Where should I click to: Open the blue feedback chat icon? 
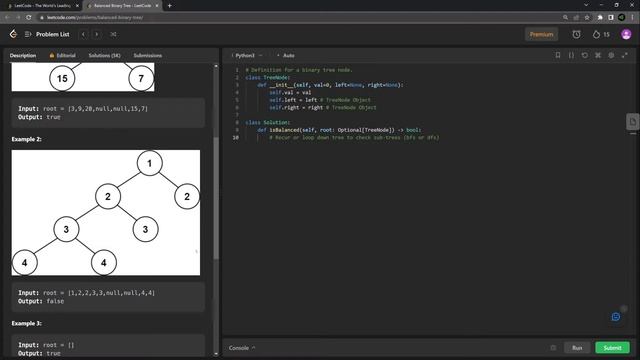pos(616,317)
